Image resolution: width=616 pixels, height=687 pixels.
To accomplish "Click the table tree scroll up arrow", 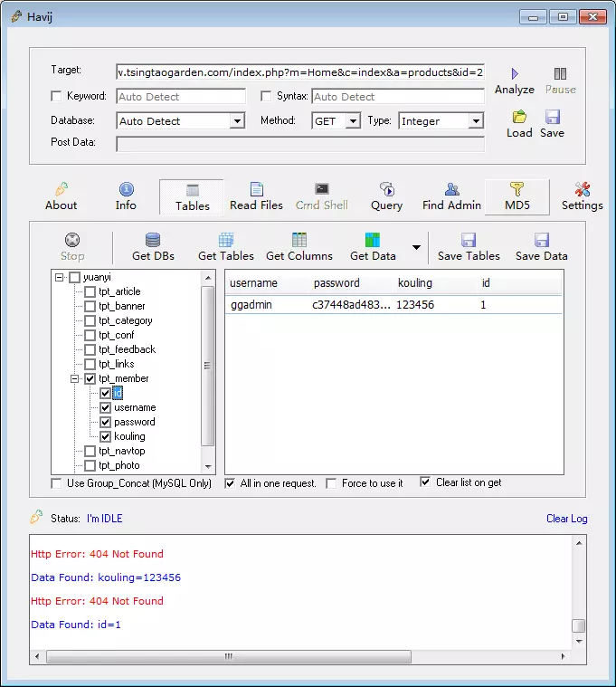I will 208,278.
